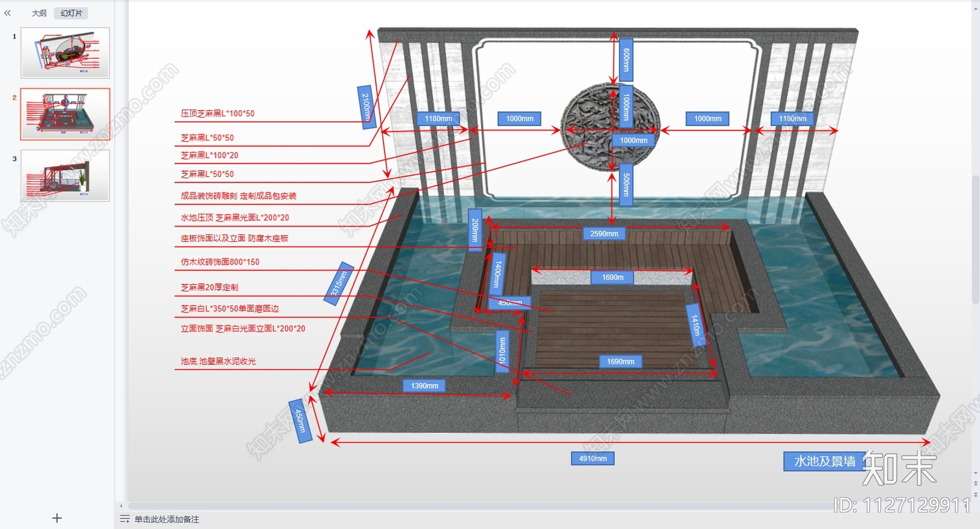This screenshot has width=980, height=529.
Task: Select the 2590mm dimension label
Action: [x=604, y=234]
